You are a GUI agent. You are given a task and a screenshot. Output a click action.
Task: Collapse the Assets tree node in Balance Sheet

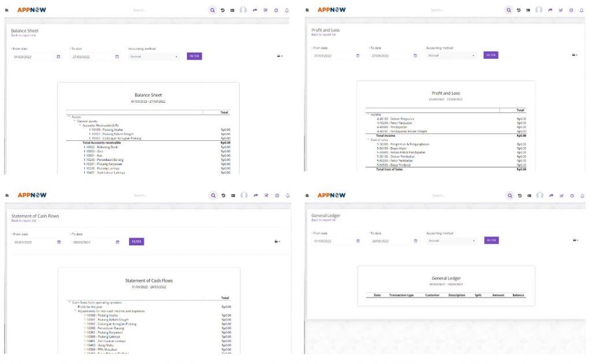(x=69, y=117)
